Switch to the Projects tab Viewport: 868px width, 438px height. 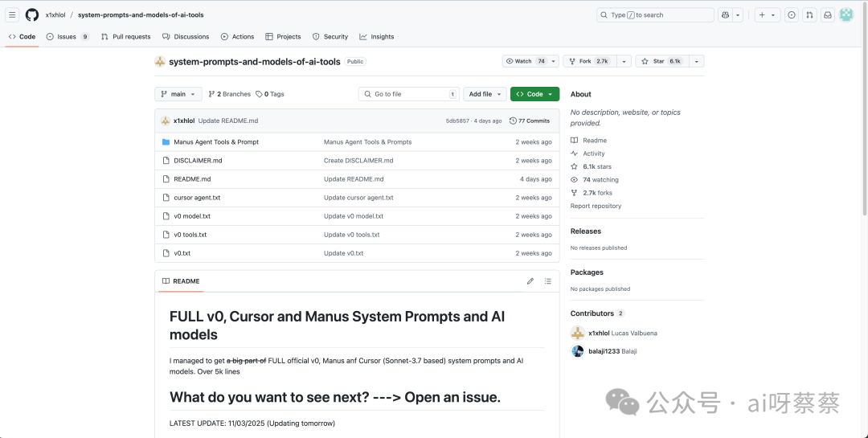coord(283,37)
